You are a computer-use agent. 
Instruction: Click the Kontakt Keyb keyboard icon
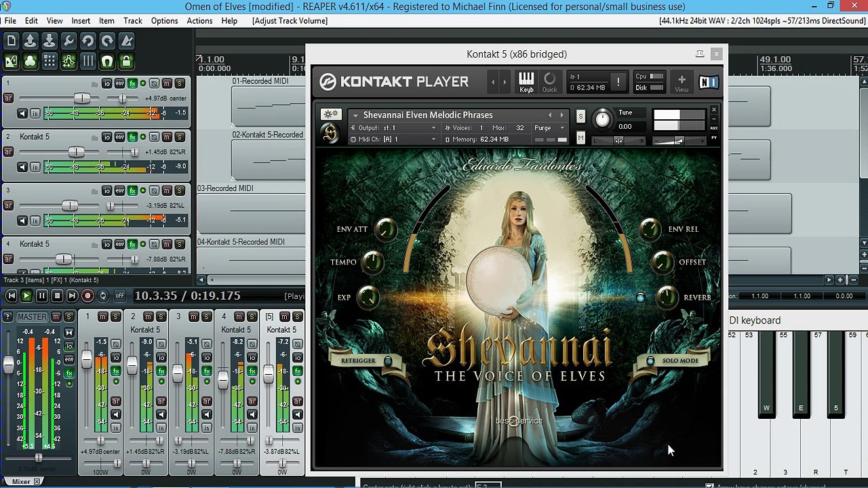526,82
